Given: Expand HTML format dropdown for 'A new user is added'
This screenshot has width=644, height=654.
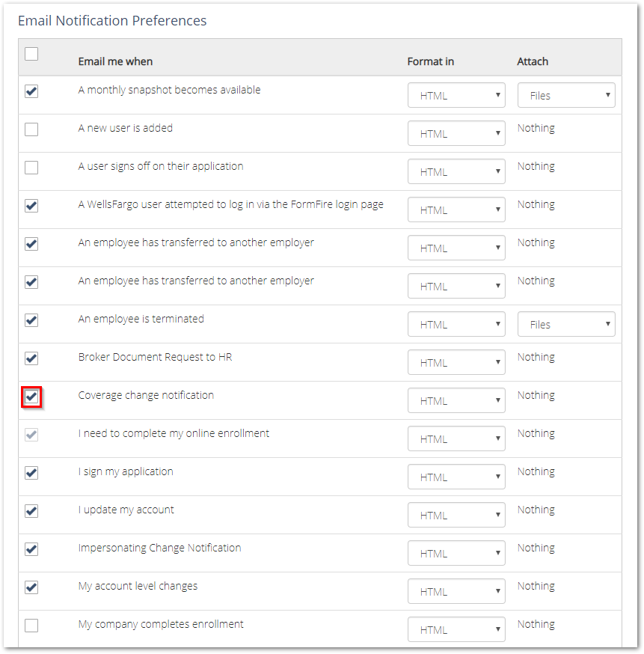Looking at the screenshot, I should 456,133.
